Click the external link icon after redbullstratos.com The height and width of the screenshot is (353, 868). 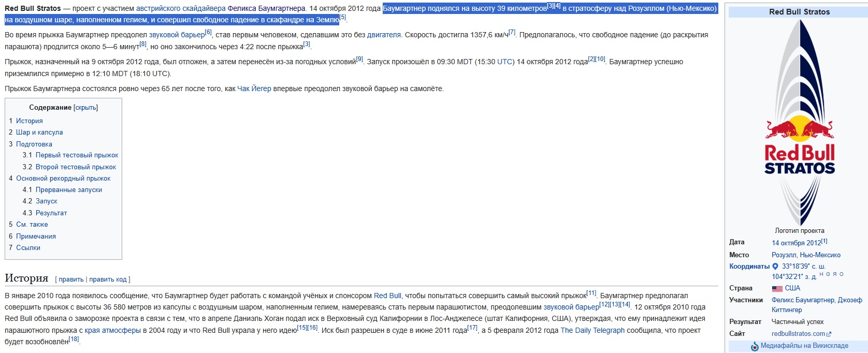pos(829,334)
